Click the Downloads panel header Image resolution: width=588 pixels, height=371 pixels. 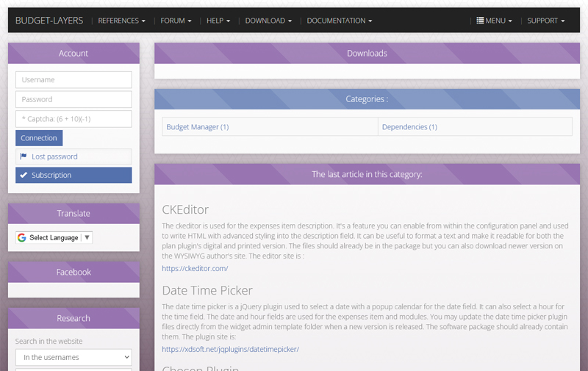367,53
